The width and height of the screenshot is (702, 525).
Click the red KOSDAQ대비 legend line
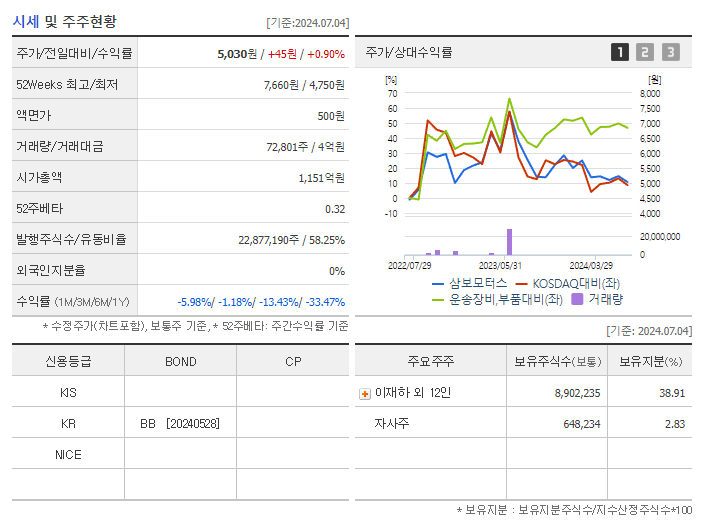coord(521,284)
